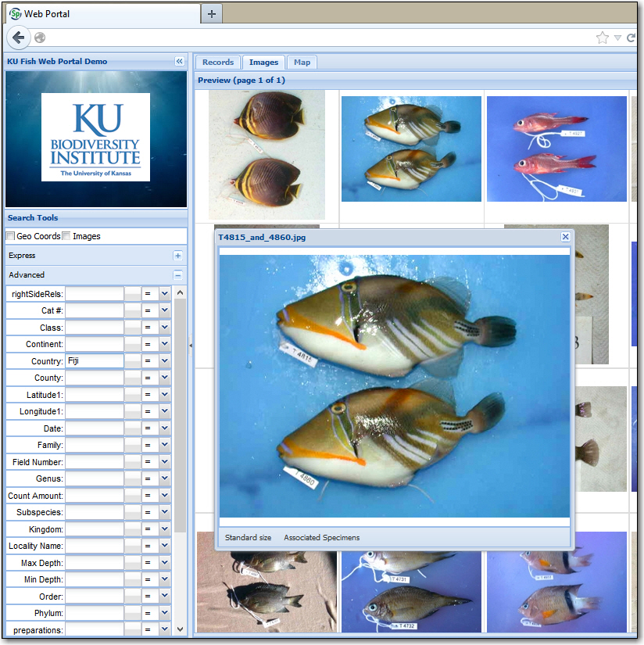Screen dimensions: 644x645
Task: Open operator dropdown for Latitude1 field
Action: click(x=165, y=395)
